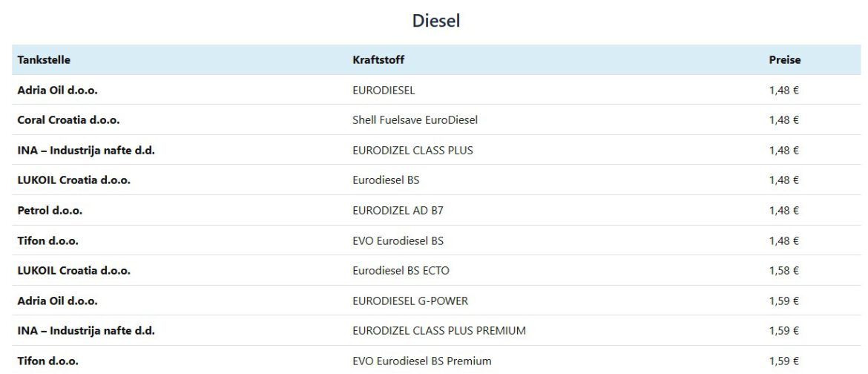Click Adria Oil in the G-POWER row
The image size is (868, 374).
(57, 301)
